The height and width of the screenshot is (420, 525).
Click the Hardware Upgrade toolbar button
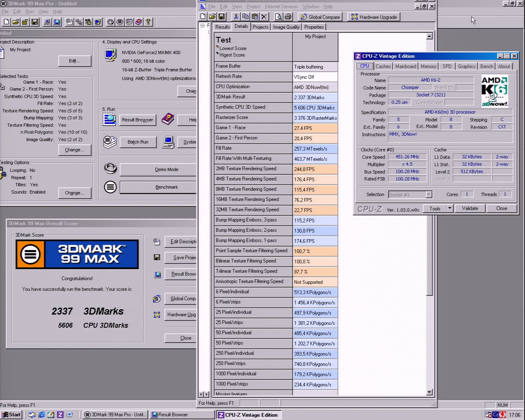(x=374, y=17)
